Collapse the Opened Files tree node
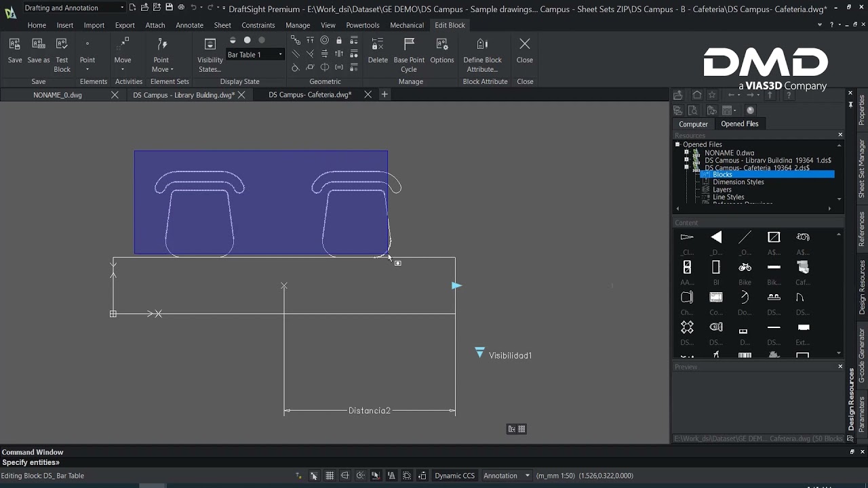Image resolution: width=868 pixels, height=488 pixels. 677,144
